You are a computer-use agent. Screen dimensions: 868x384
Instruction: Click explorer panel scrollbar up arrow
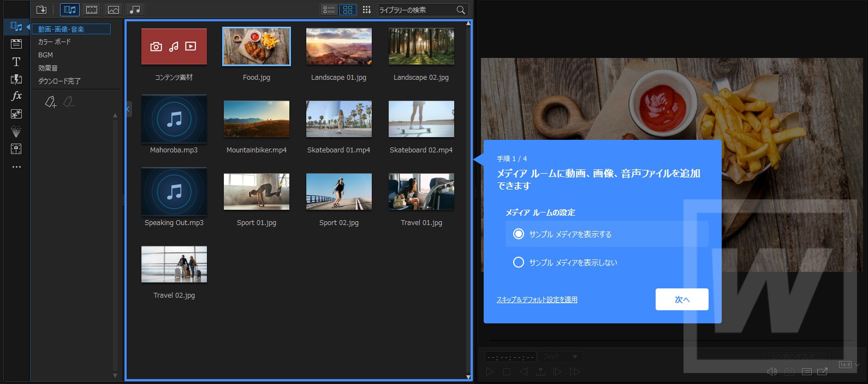[115, 115]
